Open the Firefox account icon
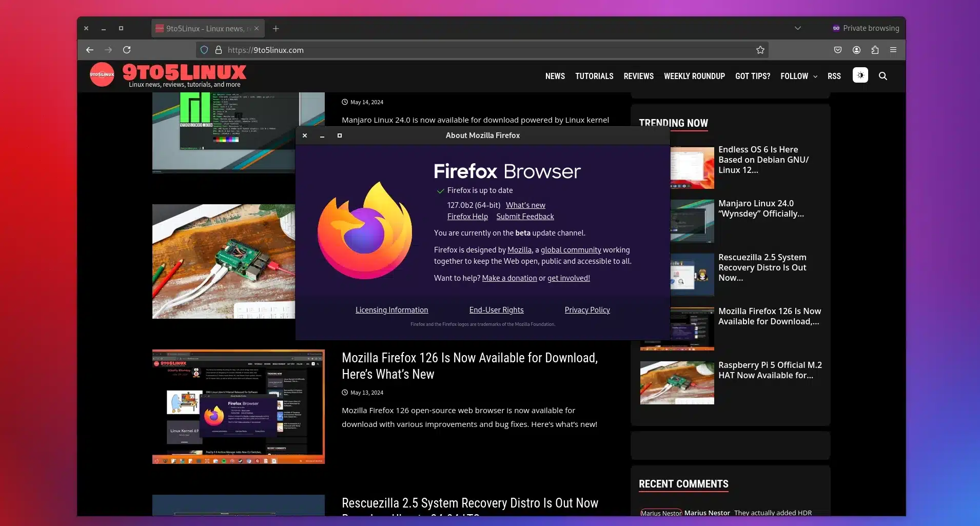Screen dimensions: 980x526 tap(856, 50)
